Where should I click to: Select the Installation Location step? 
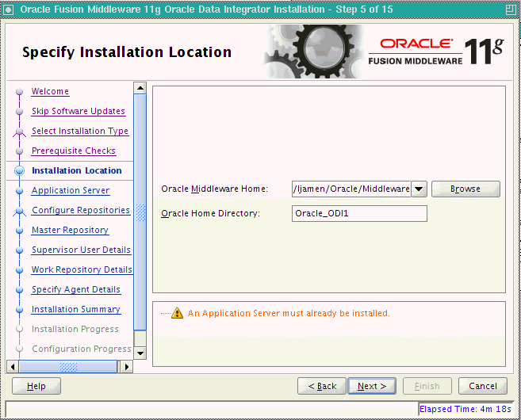77,170
